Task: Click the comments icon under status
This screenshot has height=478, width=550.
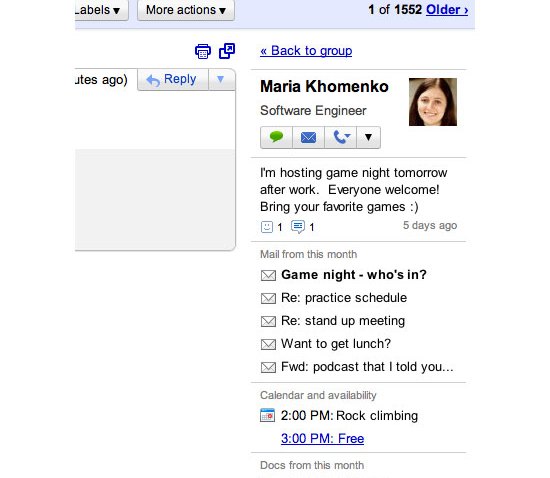Action: (298, 227)
